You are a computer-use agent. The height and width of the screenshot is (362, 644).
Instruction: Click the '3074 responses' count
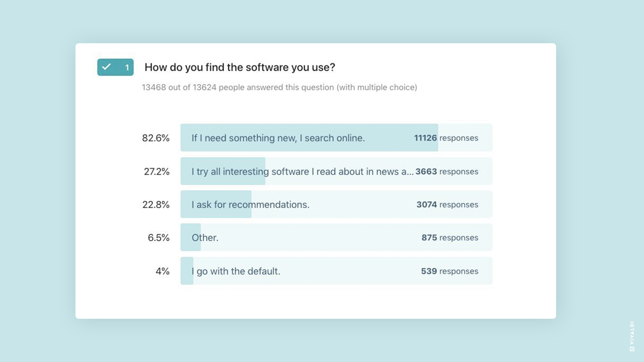pyautogui.click(x=447, y=204)
